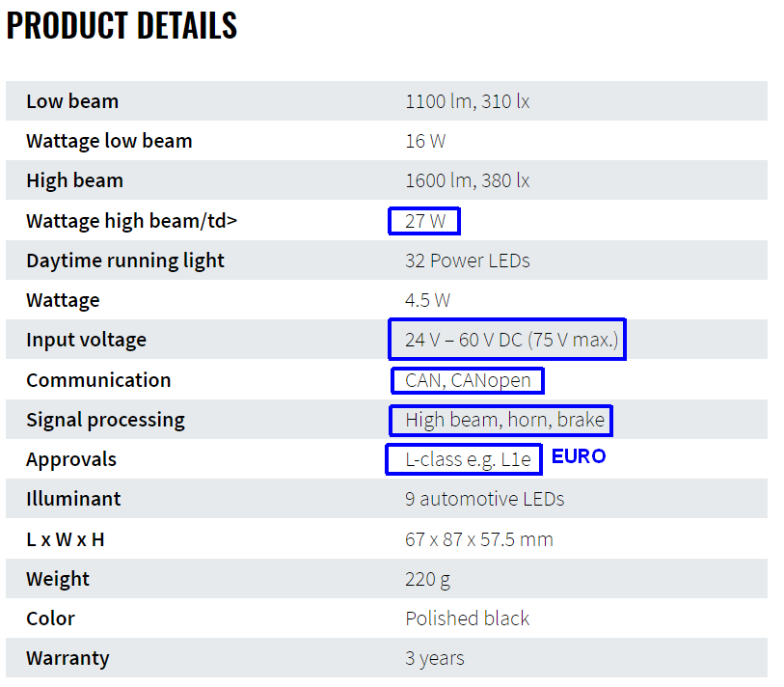Click the Signal processing row label
784x687 pixels.
pos(105,420)
